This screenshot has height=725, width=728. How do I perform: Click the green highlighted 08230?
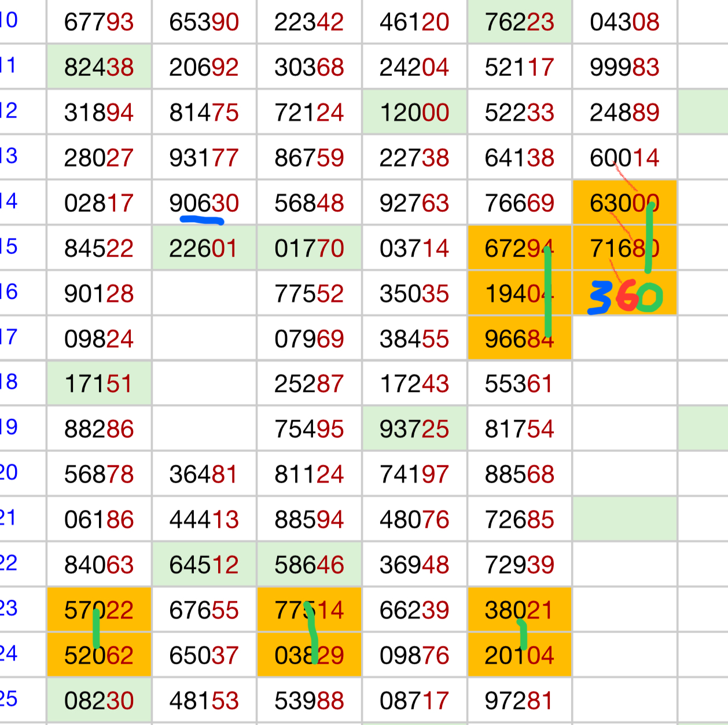pyautogui.click(x=99, y=701)
